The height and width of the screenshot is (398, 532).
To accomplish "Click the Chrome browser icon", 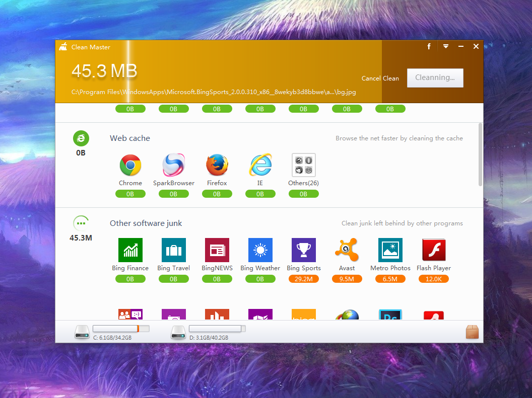I will click(130, 165).
